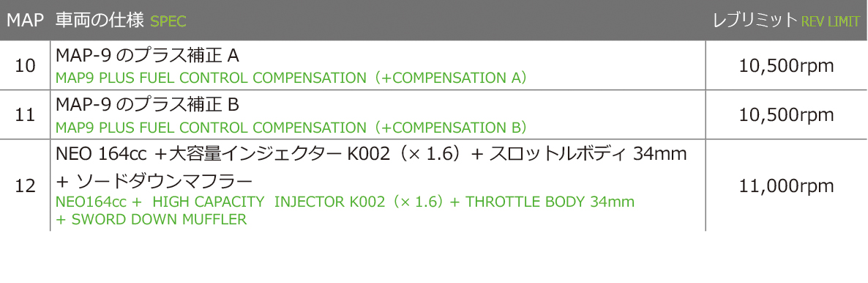The height and width of the screenshot is (283, 868).
Task: Click the NEO 164cc Japanese spec line
Action: click(x=372, y=154)
